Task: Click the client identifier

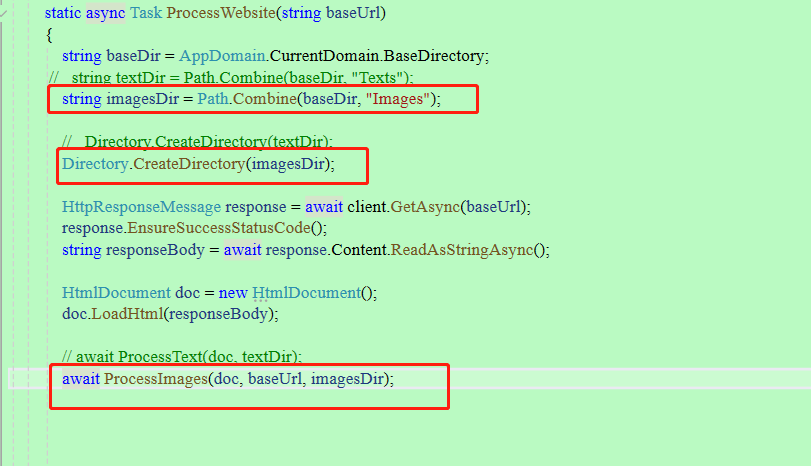Action: point(367,207)
